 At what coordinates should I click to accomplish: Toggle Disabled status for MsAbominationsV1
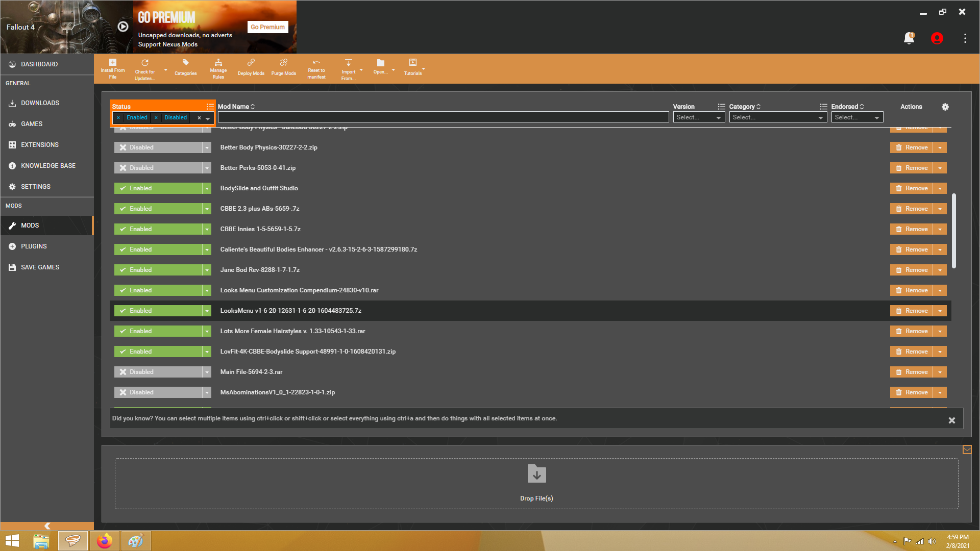coord(158,392)
